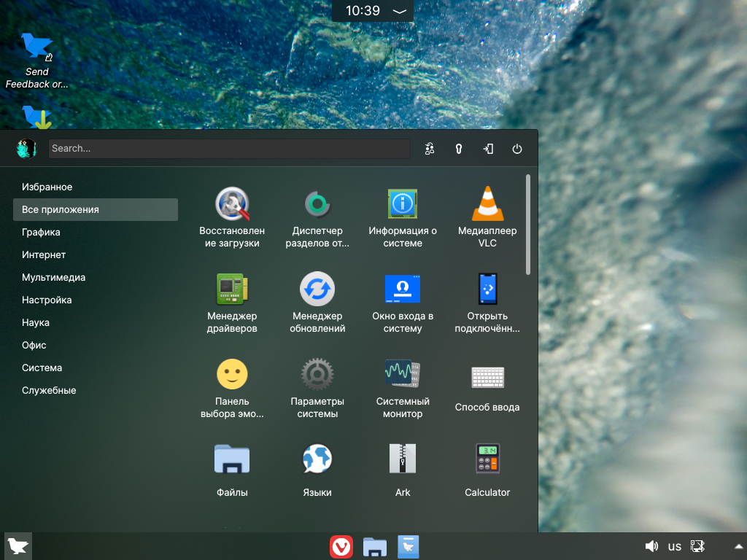Viewport: 747px width, 560px height.
Task: Click the application list scrollbar
Action: pyautogui.click(x=528, y=225)
